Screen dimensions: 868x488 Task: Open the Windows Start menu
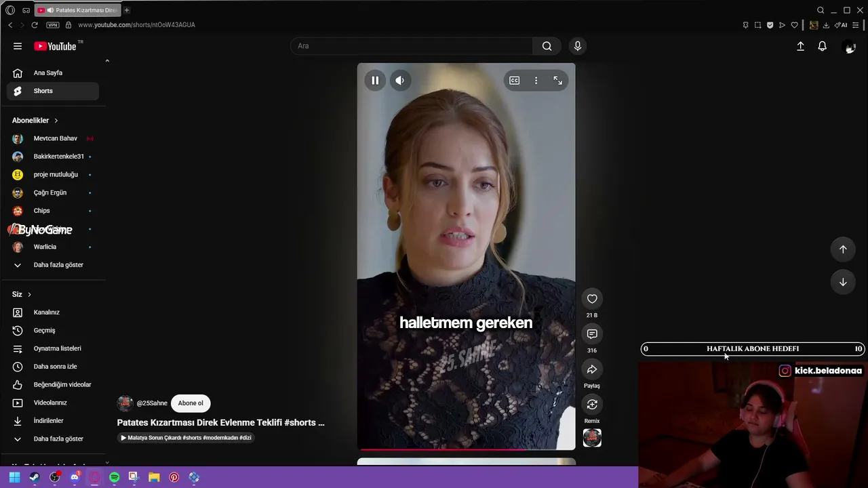pos(14,477)
